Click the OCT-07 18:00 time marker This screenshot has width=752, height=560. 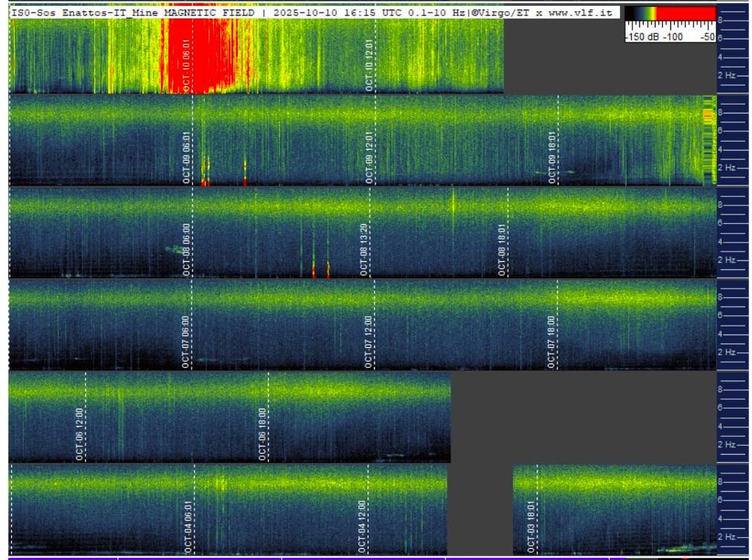coord(552,342)
